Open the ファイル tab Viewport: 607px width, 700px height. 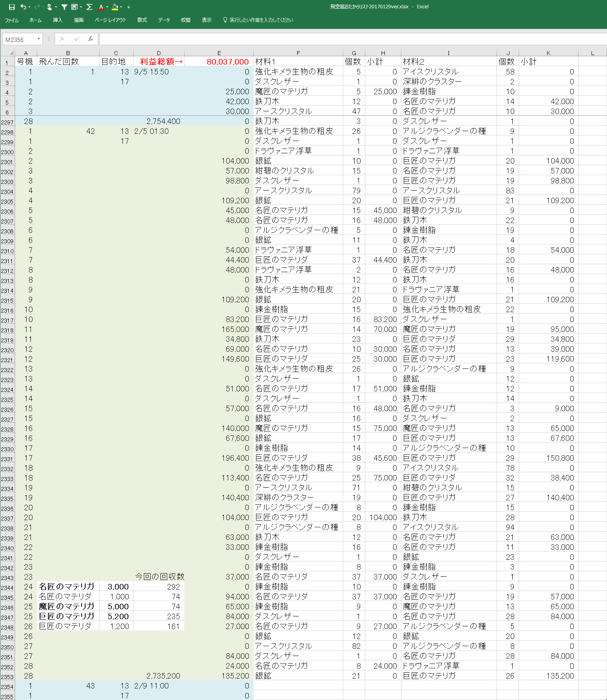coord(11,20)
